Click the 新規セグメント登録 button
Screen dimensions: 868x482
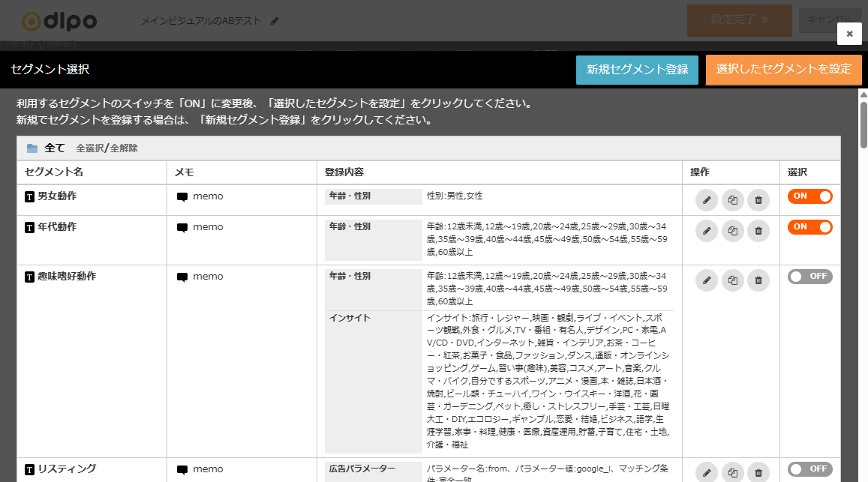coord(637,70)
